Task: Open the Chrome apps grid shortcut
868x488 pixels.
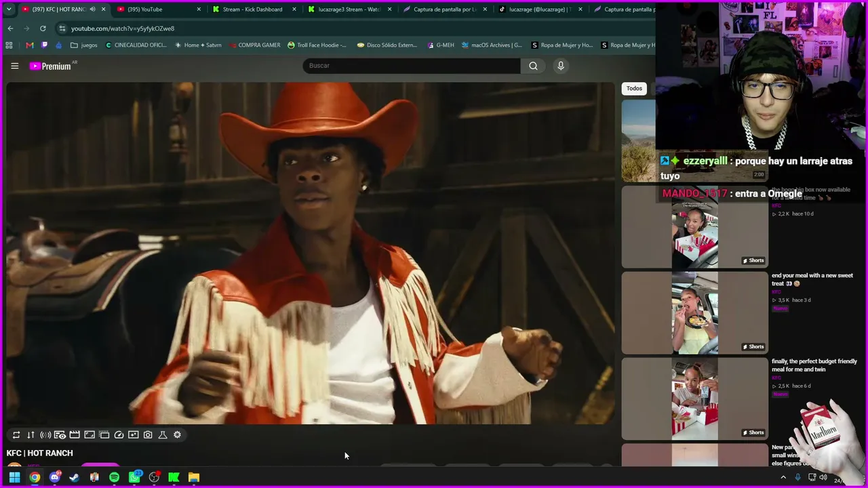Action: (x=9, y=45)
